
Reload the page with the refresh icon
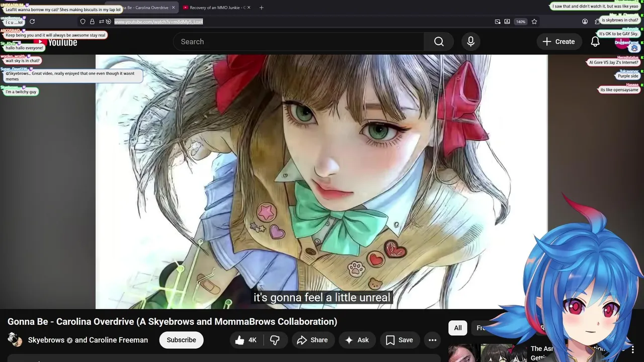(32, 22)
